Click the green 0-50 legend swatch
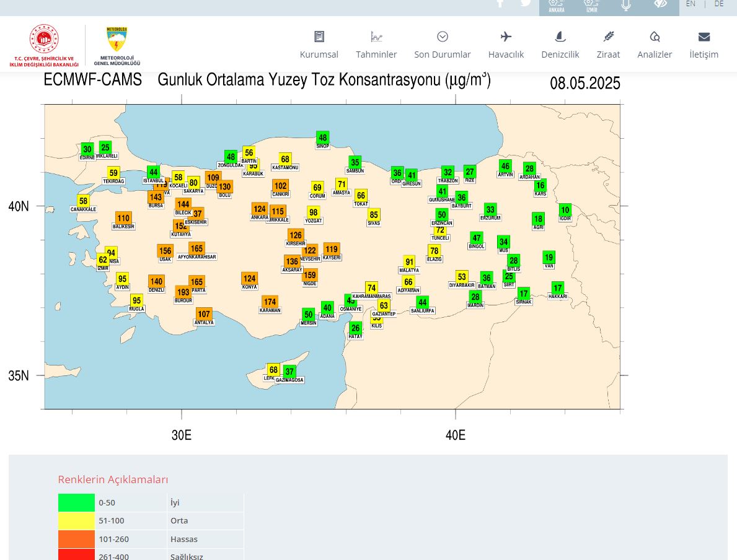Image resolution: width=737 pixels, height=560 pixels. tap(76, 502)
